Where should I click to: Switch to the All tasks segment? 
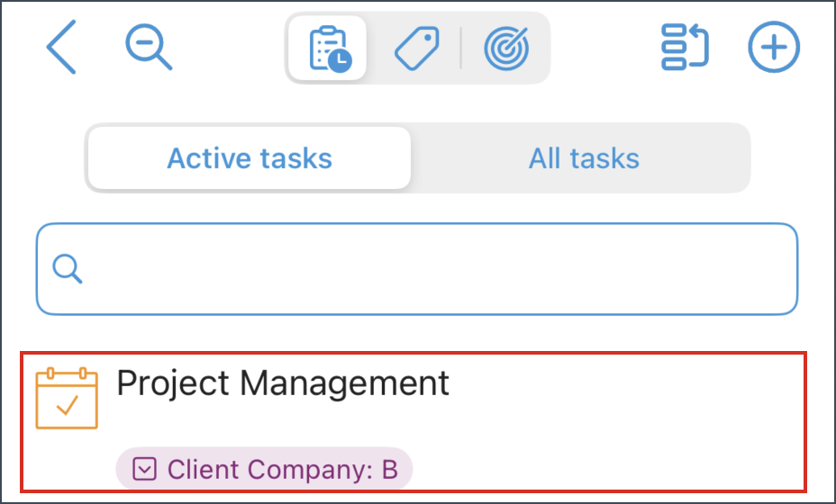point(584,158)
